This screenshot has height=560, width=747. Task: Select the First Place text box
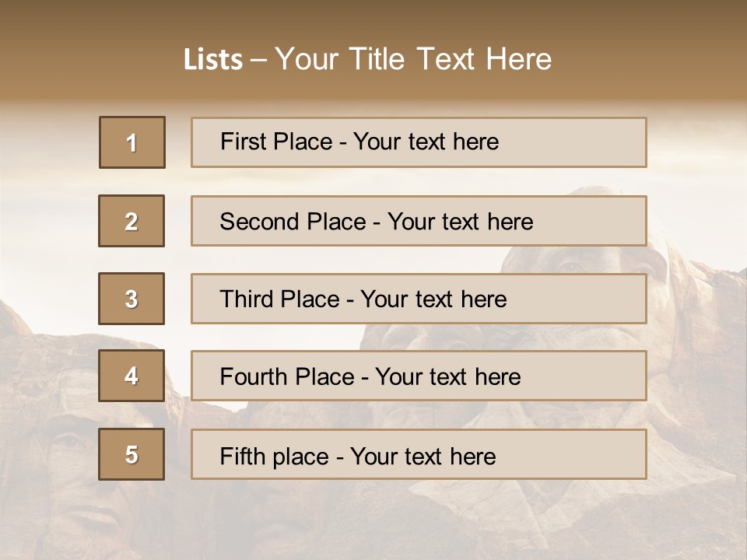point(419,142)
